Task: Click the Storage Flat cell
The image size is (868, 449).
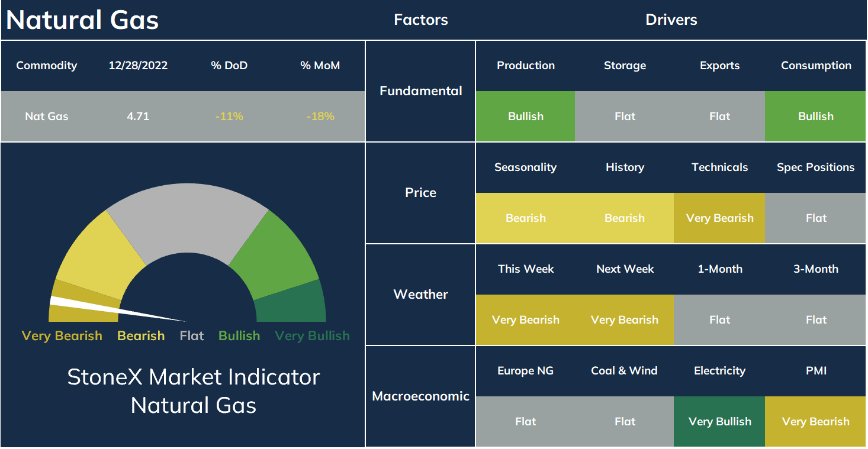Action: (625, 117)
